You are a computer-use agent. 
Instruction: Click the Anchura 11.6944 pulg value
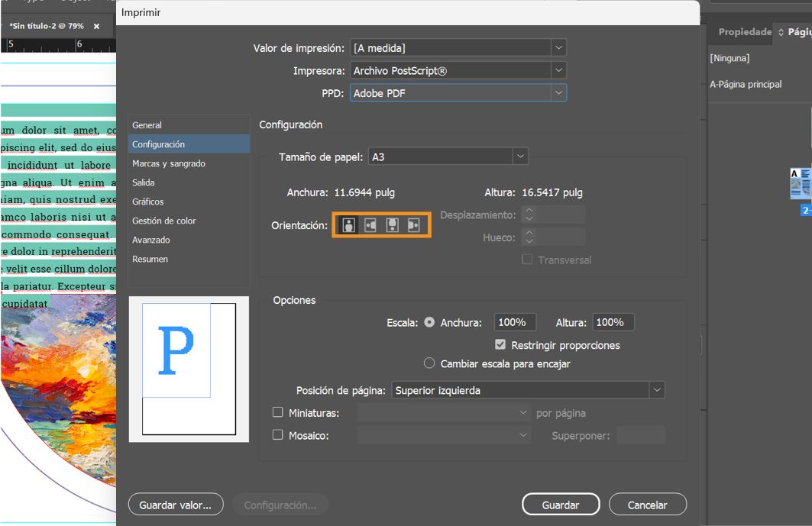pyautogui.click(x=364, y=192)
